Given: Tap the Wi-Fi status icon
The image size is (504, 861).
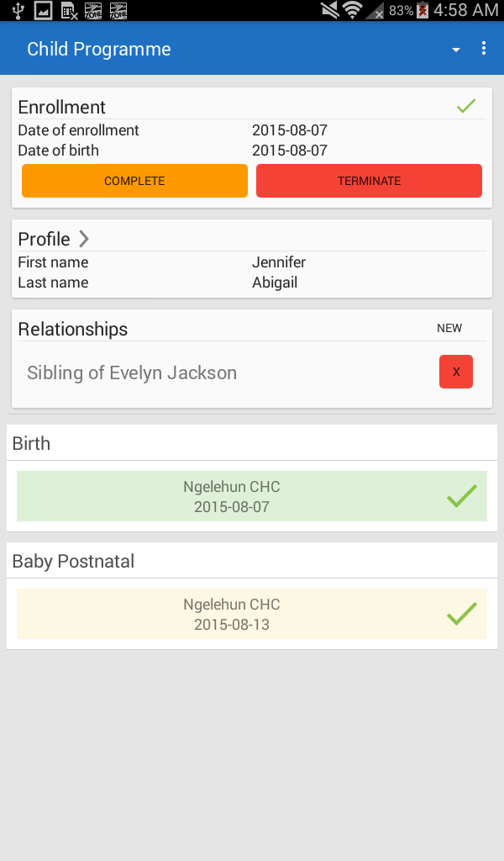Looking at the screenshot, I should point(353,10).
